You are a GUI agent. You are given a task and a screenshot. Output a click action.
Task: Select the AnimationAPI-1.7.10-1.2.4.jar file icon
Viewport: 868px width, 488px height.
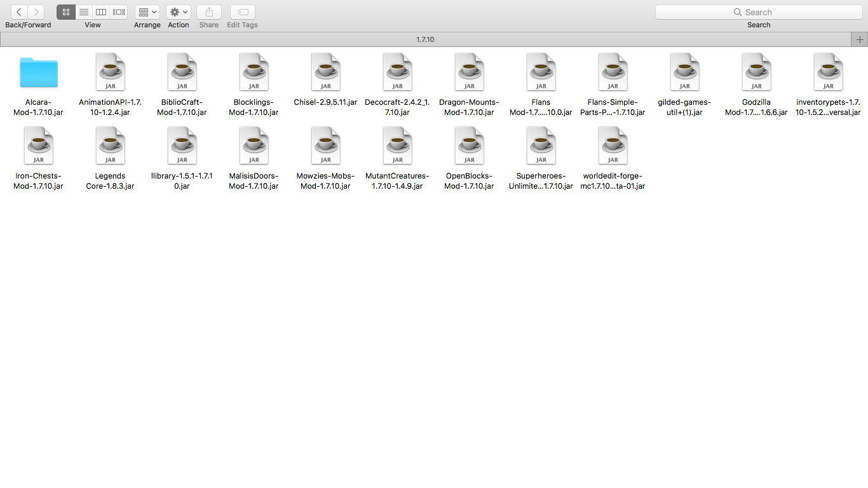(111, 72)
